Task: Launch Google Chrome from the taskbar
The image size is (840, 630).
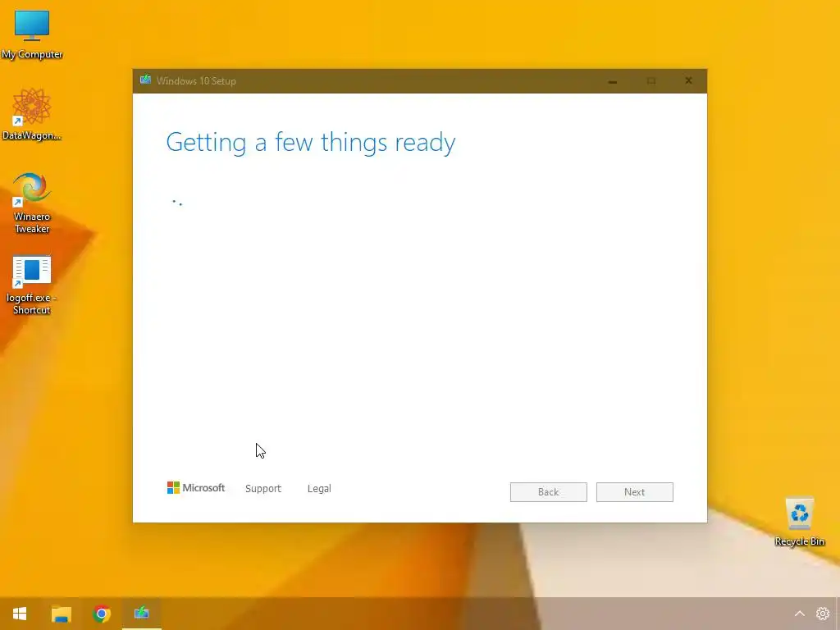Action: point(101,614)
